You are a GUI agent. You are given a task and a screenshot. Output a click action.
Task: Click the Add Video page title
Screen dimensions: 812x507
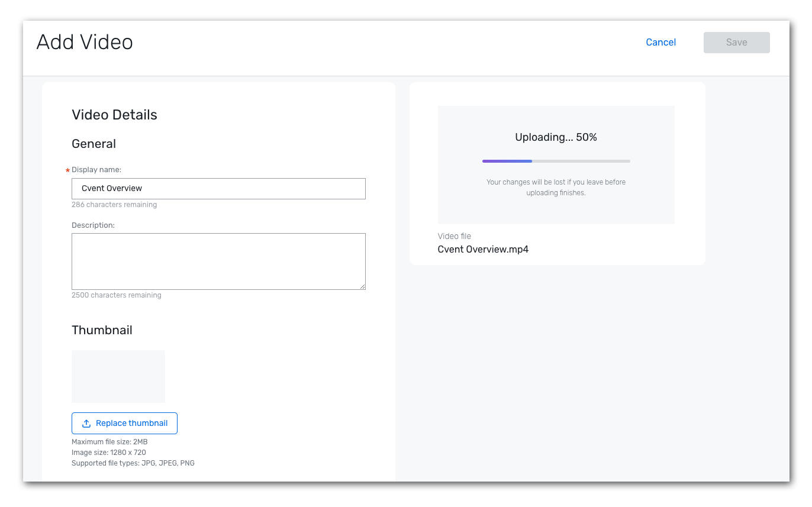click(85, 43)
